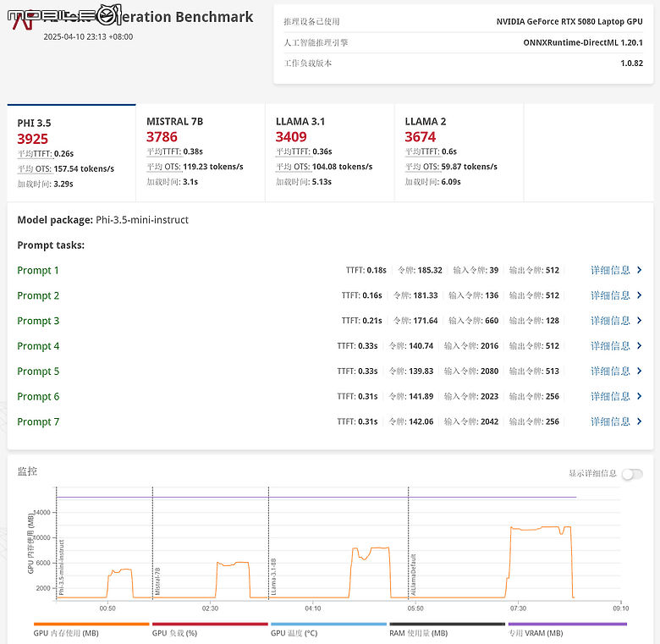Open Prompt 1 task
660x644 pixels.
[38, 270]
